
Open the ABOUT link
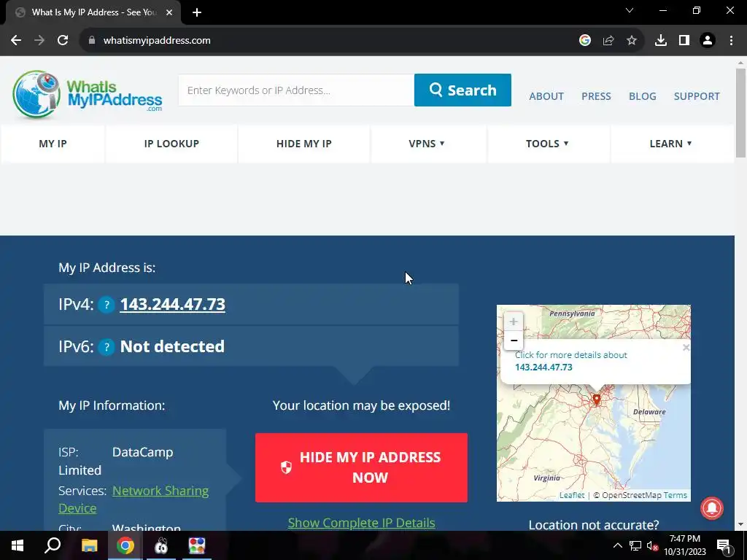coord(546,96)
